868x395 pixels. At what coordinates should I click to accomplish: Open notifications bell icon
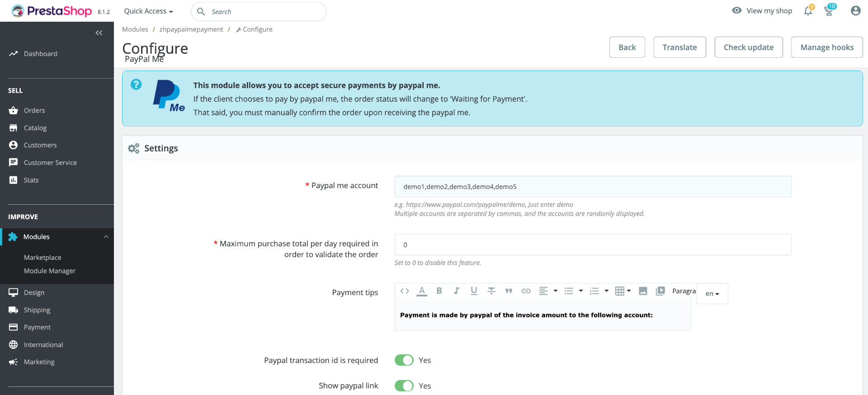pos(808,11)
